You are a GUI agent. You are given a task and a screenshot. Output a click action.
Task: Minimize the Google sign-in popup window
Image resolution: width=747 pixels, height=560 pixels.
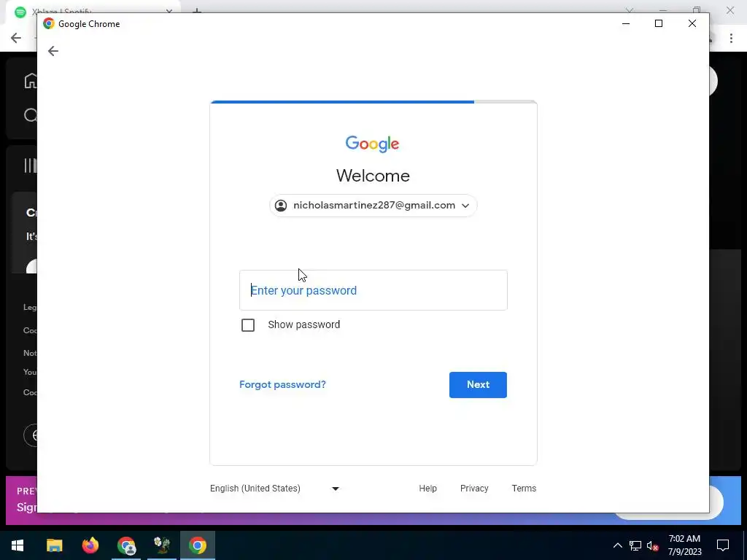pos(626,23)
